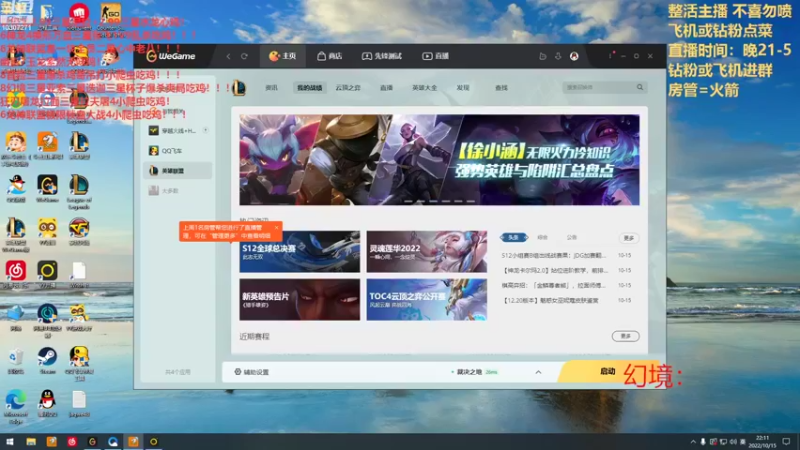Click the yellow 启动 launch button

[607, 371]
